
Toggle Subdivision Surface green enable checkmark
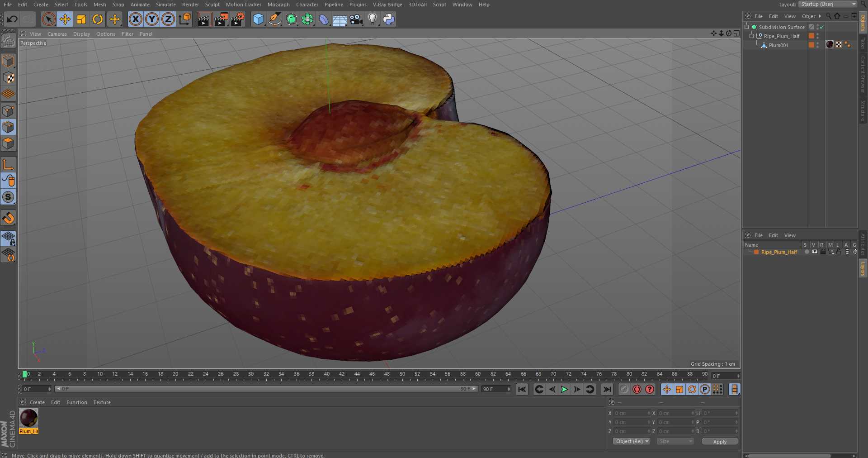click(821, 27)
